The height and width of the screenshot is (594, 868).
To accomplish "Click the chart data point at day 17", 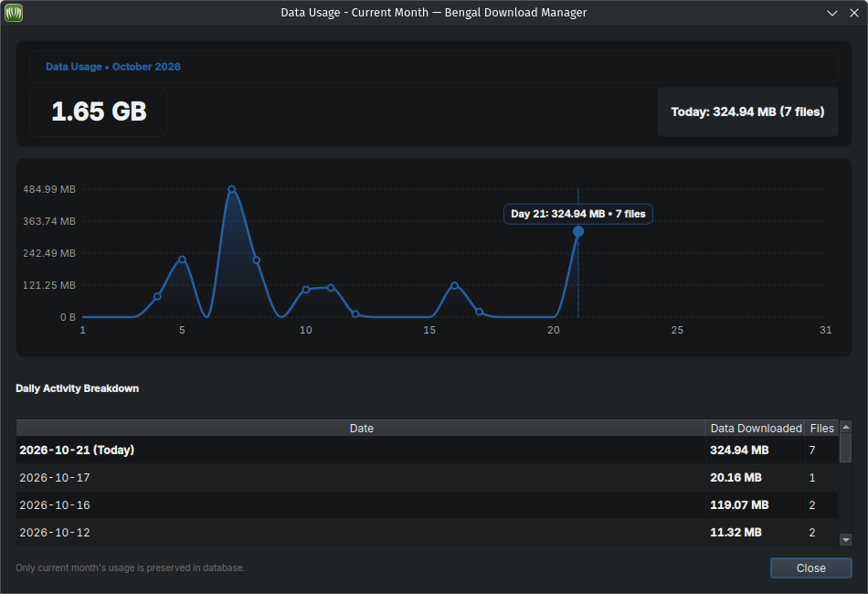I will coord(480,313).
